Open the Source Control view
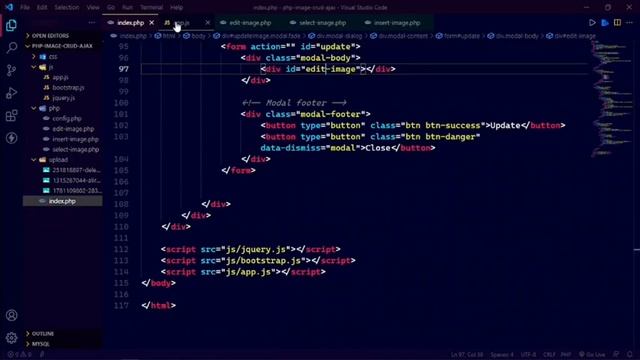 pos(11,70)
